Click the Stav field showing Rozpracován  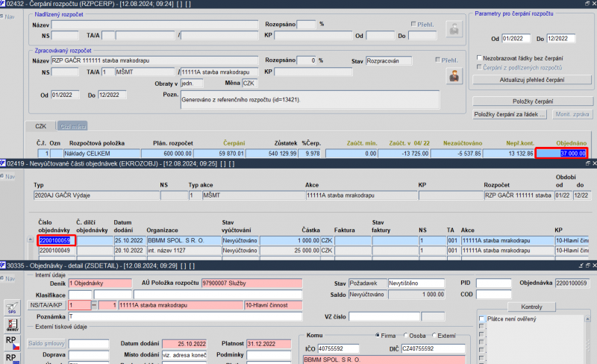click(389, 60)
